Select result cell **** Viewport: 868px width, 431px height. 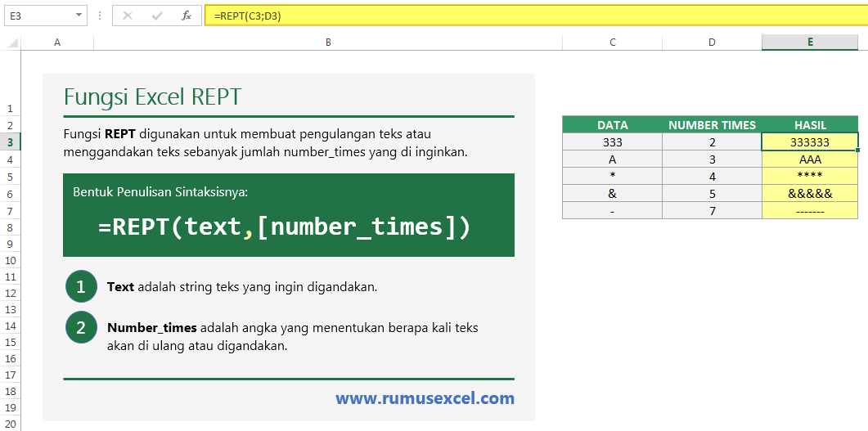pos(810,177)
